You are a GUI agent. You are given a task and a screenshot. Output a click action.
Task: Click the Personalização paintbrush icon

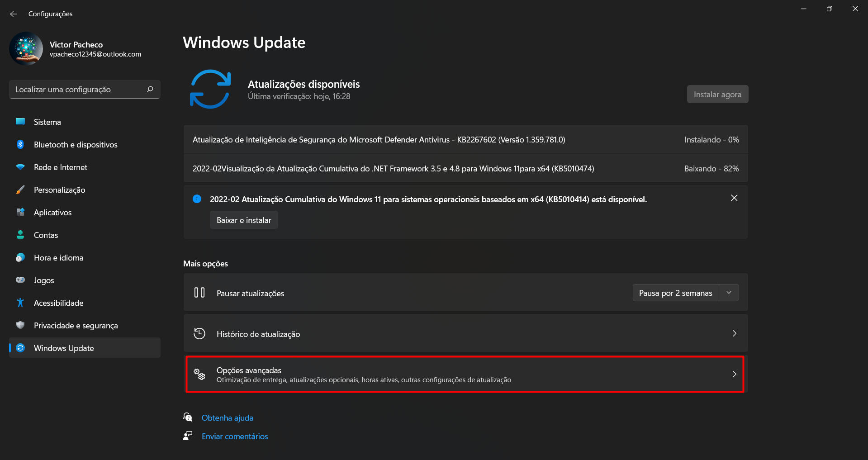point(20,190)
